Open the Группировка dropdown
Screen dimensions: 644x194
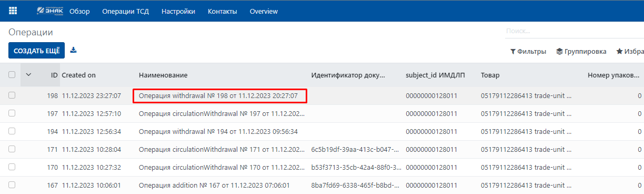(x=581, y=51)
